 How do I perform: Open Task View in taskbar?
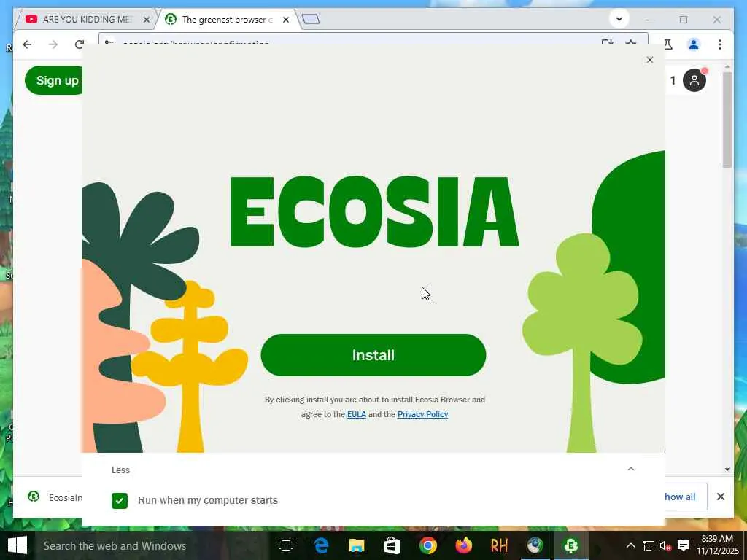[286, 545]
